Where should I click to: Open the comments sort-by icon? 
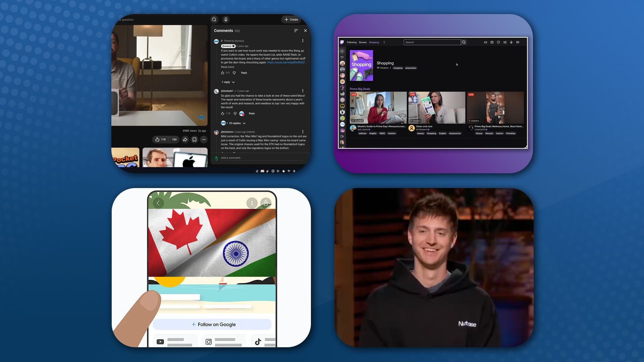(x=296, y=31)
